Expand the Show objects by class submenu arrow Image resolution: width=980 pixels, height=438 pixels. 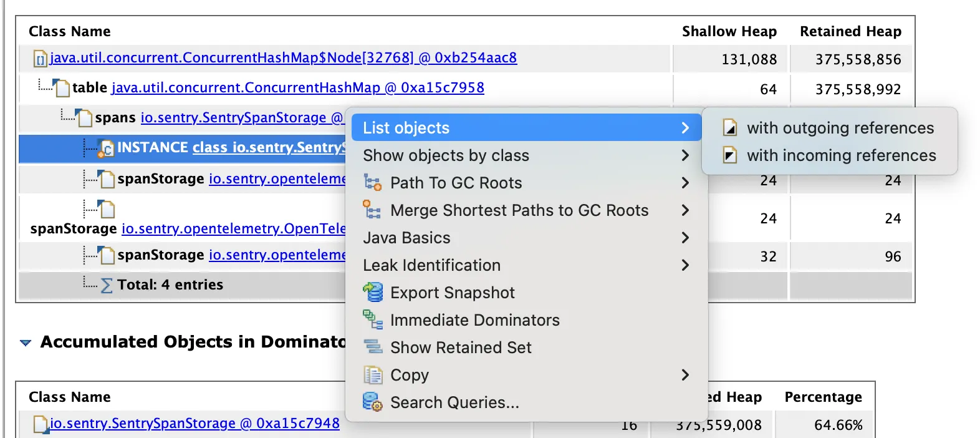click(685, 155)
